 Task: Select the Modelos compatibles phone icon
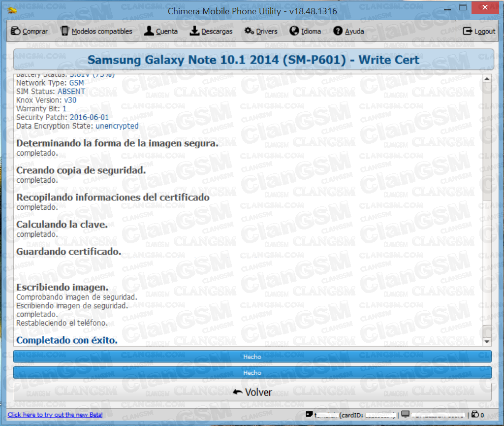[64, 31]
